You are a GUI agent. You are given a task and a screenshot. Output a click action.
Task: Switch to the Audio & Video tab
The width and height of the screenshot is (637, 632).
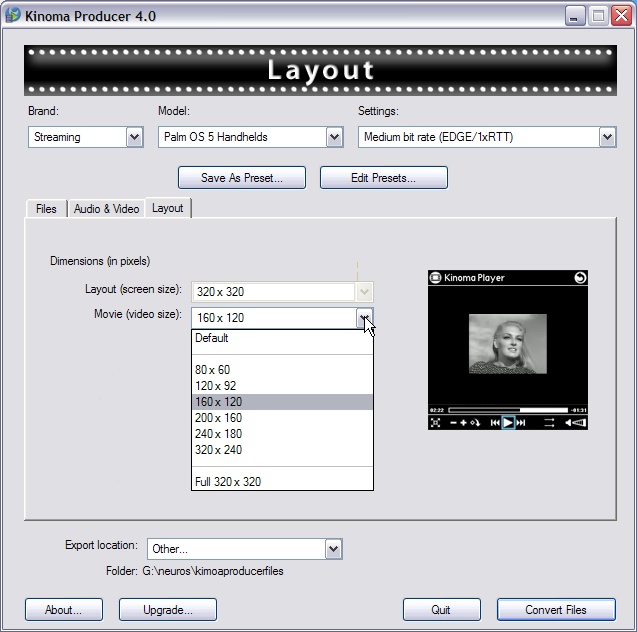[106, 208]
